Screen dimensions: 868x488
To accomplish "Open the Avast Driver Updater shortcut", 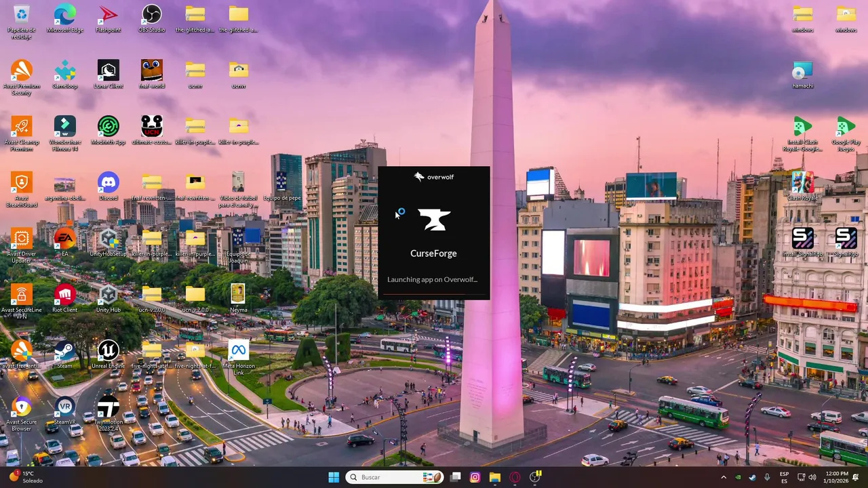I will [x=21, y=246].
